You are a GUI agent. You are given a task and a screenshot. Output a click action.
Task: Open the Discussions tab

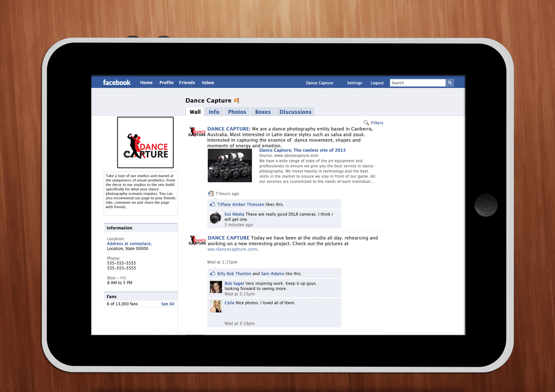click(295, 112)
